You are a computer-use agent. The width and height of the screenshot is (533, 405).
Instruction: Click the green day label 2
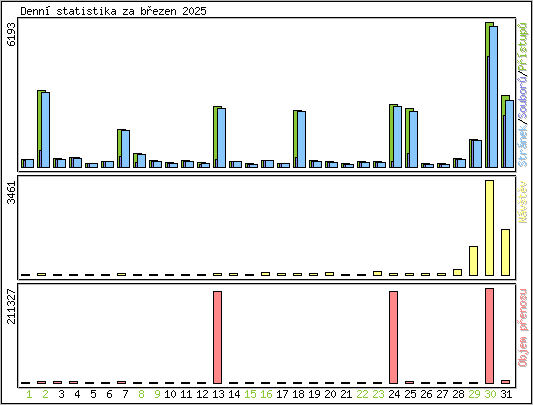(x=45, y=394)
